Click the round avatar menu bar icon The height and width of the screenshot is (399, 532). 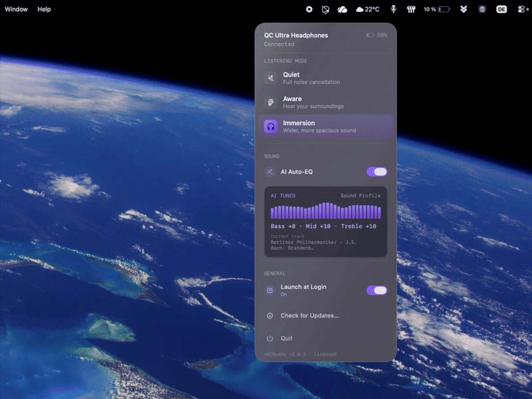(x=482, y=9)
